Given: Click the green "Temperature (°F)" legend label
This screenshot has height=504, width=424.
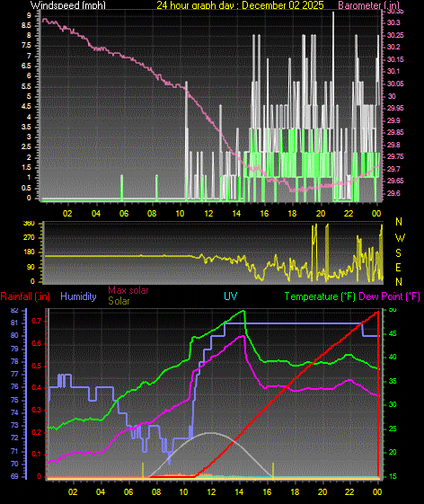Looking at the screenshot, I should (320, 296).
